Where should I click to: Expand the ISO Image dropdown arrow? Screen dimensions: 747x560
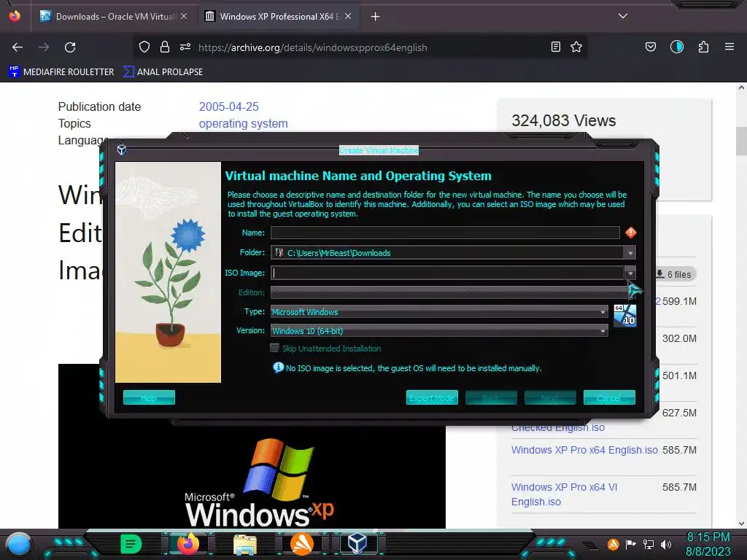point(630,273)
